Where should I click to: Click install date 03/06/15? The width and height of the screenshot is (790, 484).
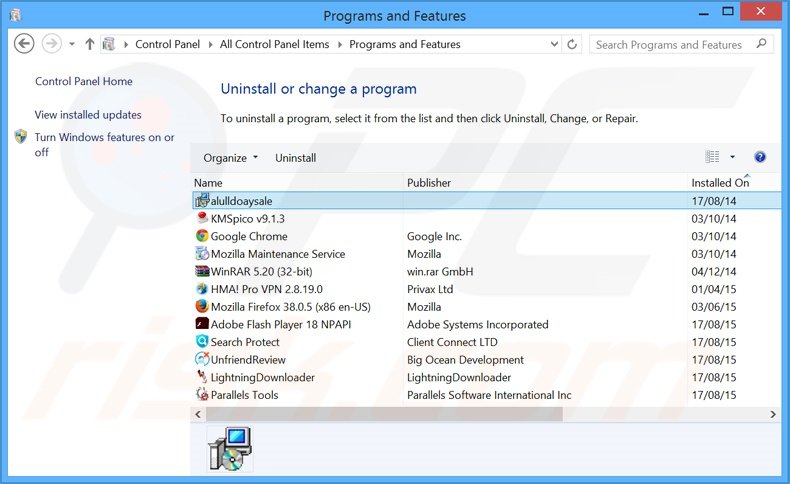[x=713, y=307]
